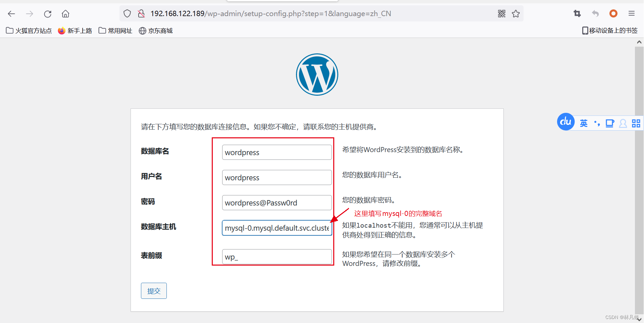Click the 用户名 input field
This screenshot has width=644, height=323.
(277, 178)
